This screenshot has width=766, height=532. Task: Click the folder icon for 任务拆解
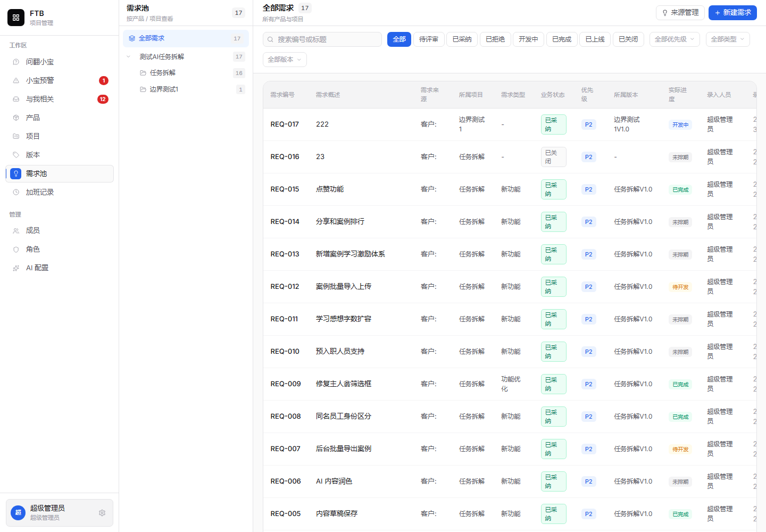point(143,73)
